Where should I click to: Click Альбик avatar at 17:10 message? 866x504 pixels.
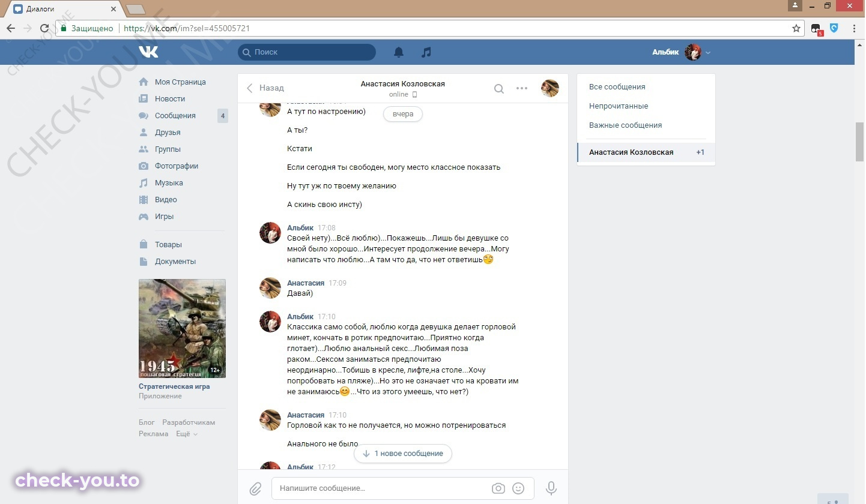[270, 322]
